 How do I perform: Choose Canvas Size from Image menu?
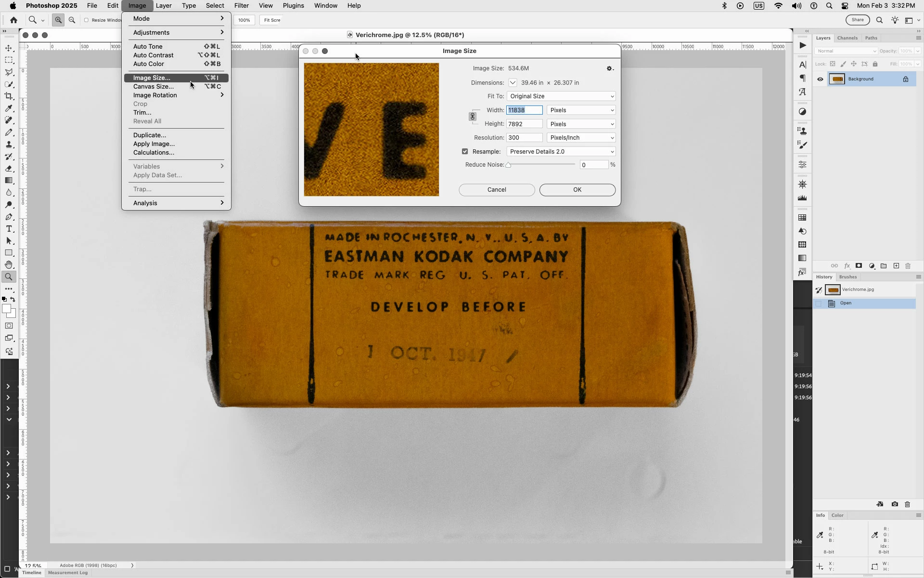pos(154,87)
